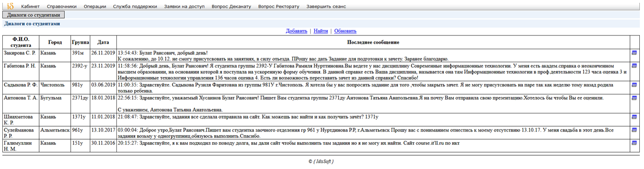Viewport: 644px width, 169px height.
Task: Open dialog icon for Закирова С. Р.
Action: (x=634, y=53)
